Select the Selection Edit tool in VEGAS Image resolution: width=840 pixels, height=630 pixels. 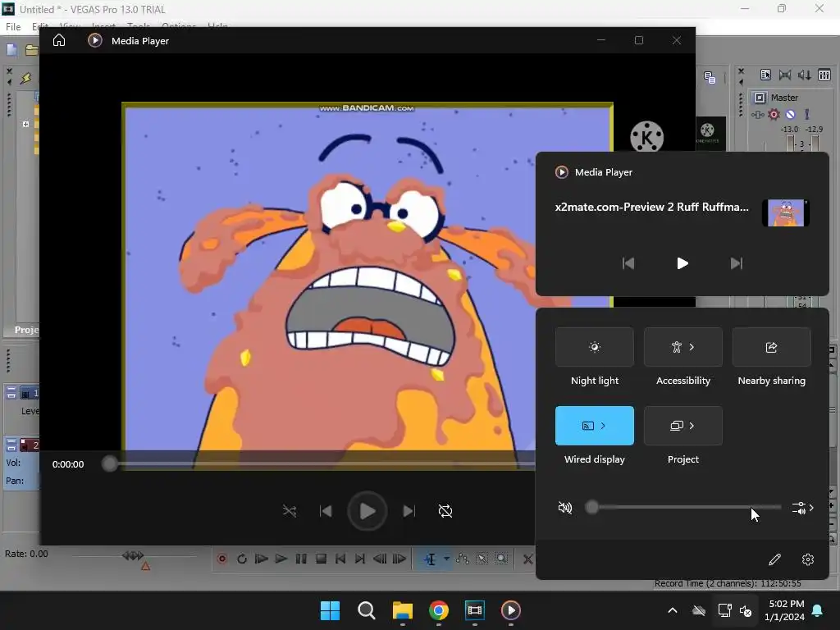482,559
